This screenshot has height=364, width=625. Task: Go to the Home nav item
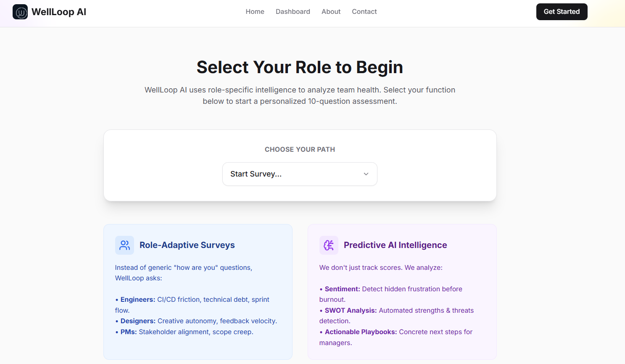click(255, 12)
